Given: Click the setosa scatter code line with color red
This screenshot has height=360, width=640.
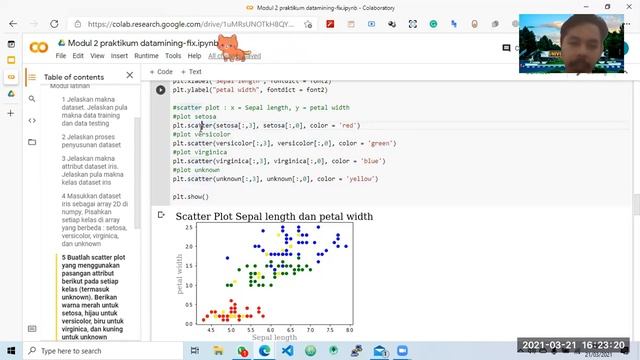Looking at the screenshot, I should pos(267,126).
